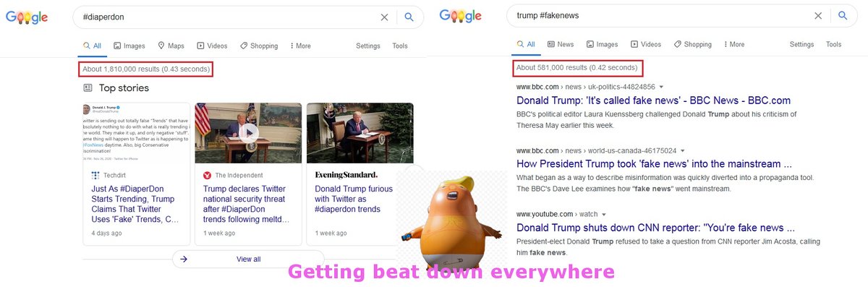Viewport: 868px width, 287px height.
Task: Open the Techdirt tweet screenshot thumbnail
Action: [137, 133]
